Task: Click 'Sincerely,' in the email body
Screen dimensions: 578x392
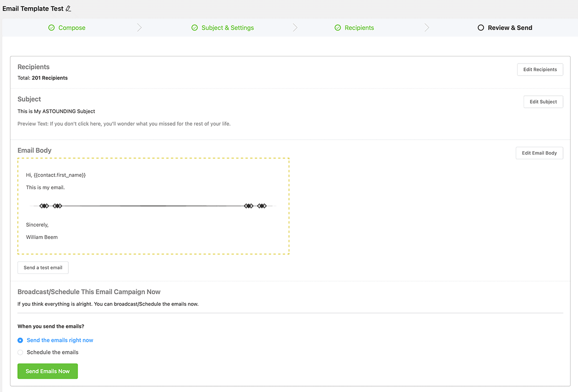Action: pos(37,225)
